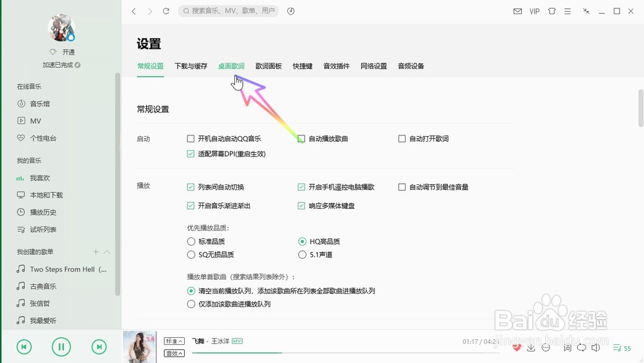
Task: Open the 飞舞 album cover thumbnail
Action: tap(140, 347)
